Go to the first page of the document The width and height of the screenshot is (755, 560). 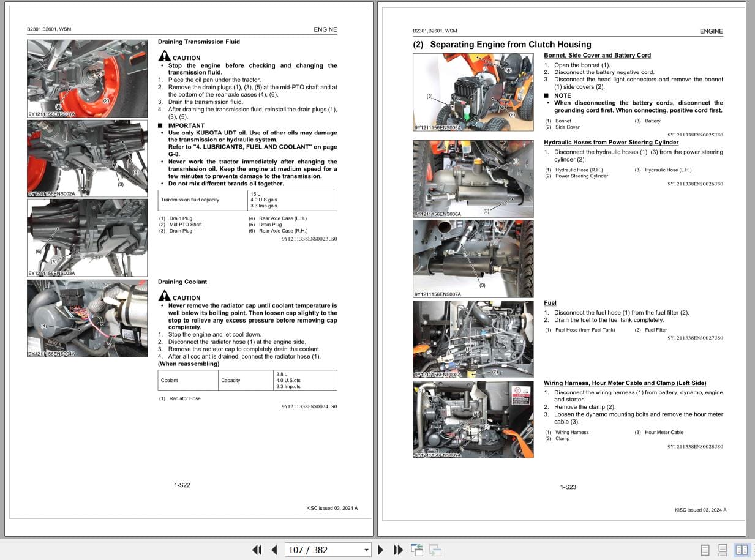click(x=257, y=550)
